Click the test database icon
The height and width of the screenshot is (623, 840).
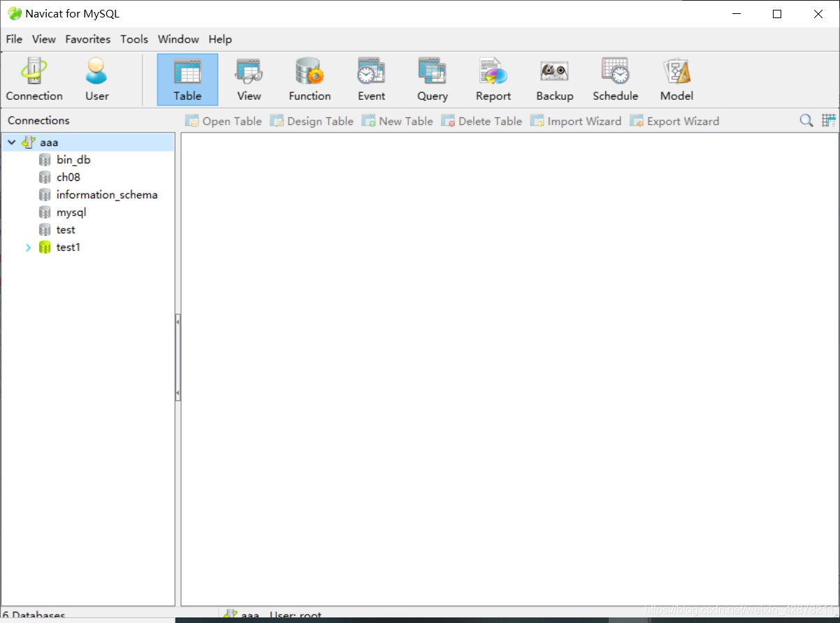pos(45,230)
